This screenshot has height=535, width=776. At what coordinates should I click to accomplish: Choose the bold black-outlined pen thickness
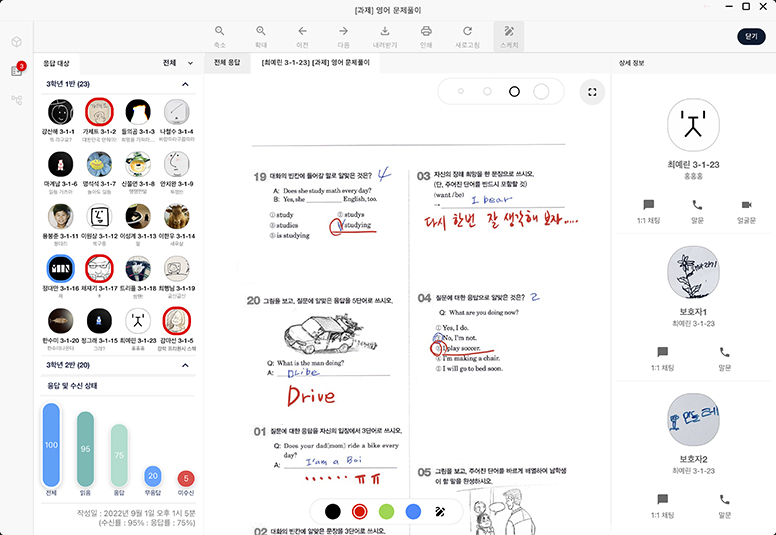pos(514,92)
